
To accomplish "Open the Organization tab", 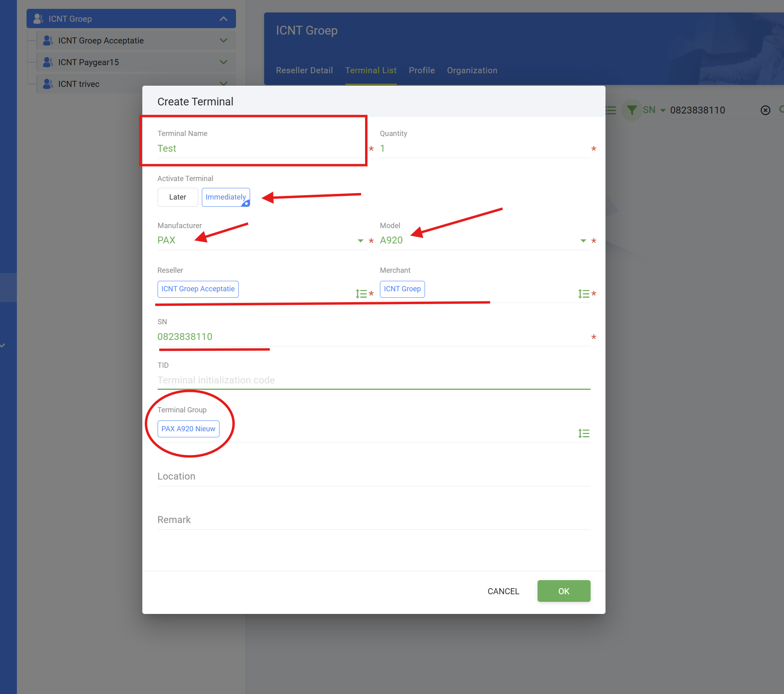I will click(472, 70).
